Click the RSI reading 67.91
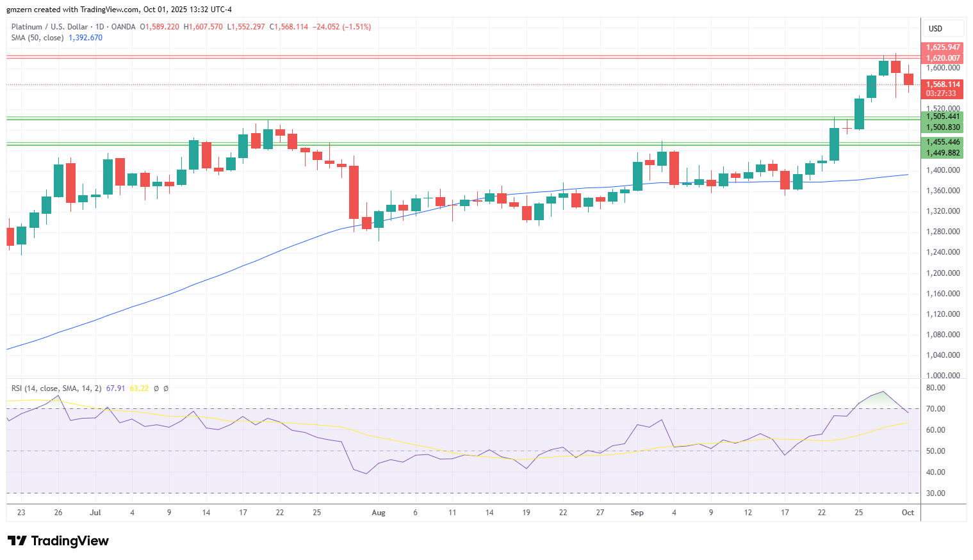 point(115,388)
